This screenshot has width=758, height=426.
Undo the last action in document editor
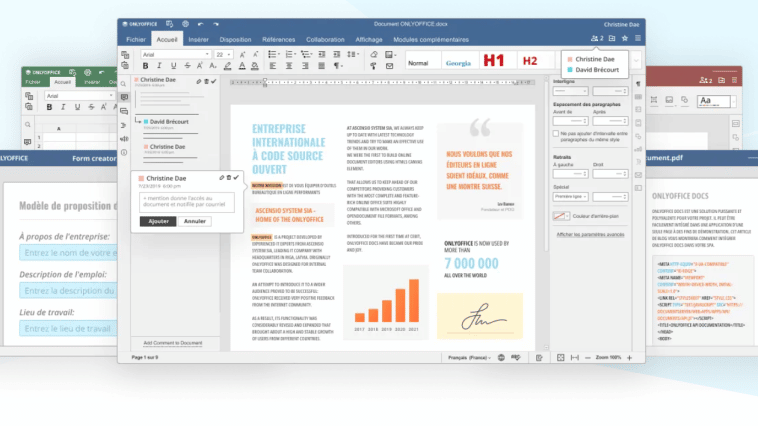(x=200, y=24)
